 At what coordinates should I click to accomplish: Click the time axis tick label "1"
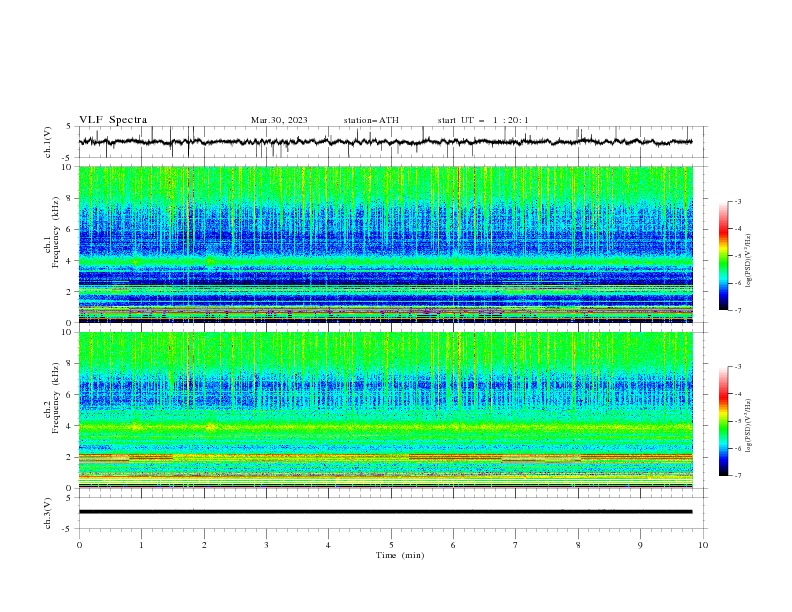point(141,545)
